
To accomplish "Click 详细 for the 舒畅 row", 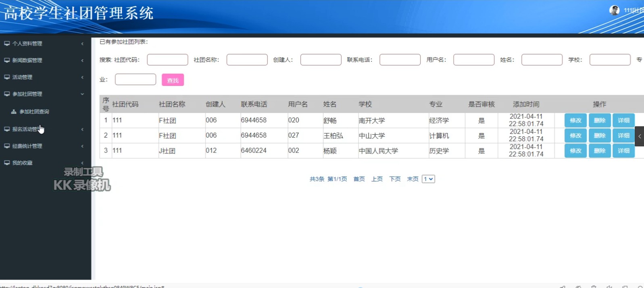I will pos(624,120).
